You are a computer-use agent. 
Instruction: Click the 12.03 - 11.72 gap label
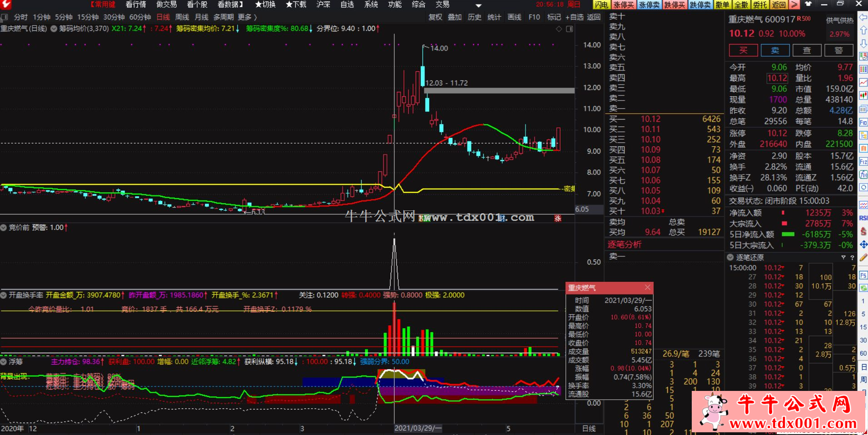coord(446,83)
